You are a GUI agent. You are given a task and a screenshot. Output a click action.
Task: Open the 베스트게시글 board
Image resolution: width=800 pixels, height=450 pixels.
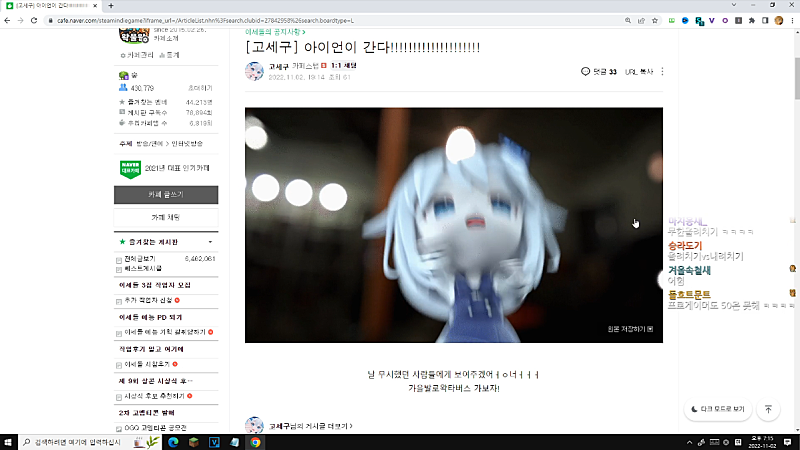point(143,268)
